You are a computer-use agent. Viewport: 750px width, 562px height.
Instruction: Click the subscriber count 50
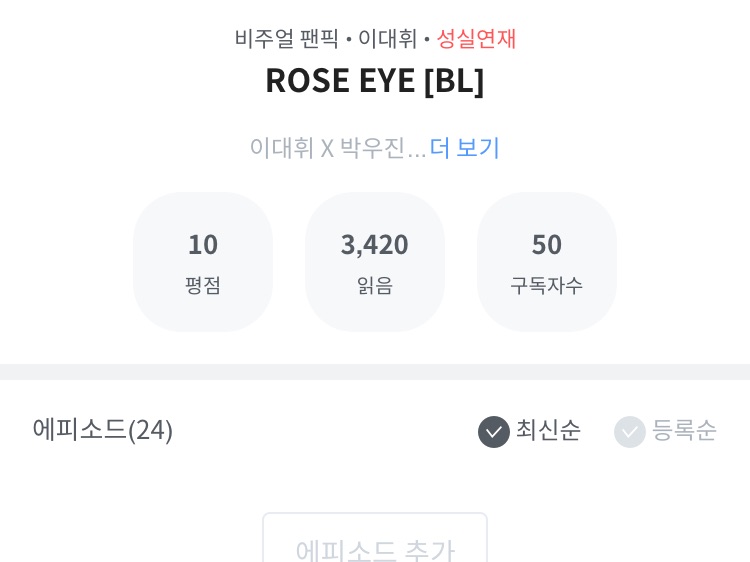click(547, 244)
